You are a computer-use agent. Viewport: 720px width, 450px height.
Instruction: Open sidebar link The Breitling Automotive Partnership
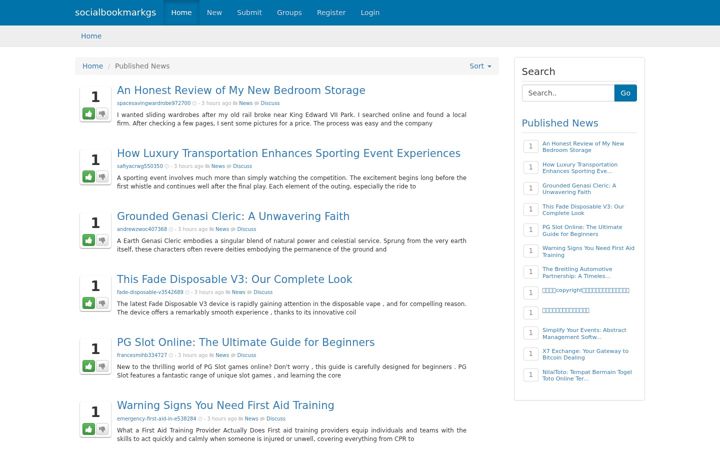point(577,272)
